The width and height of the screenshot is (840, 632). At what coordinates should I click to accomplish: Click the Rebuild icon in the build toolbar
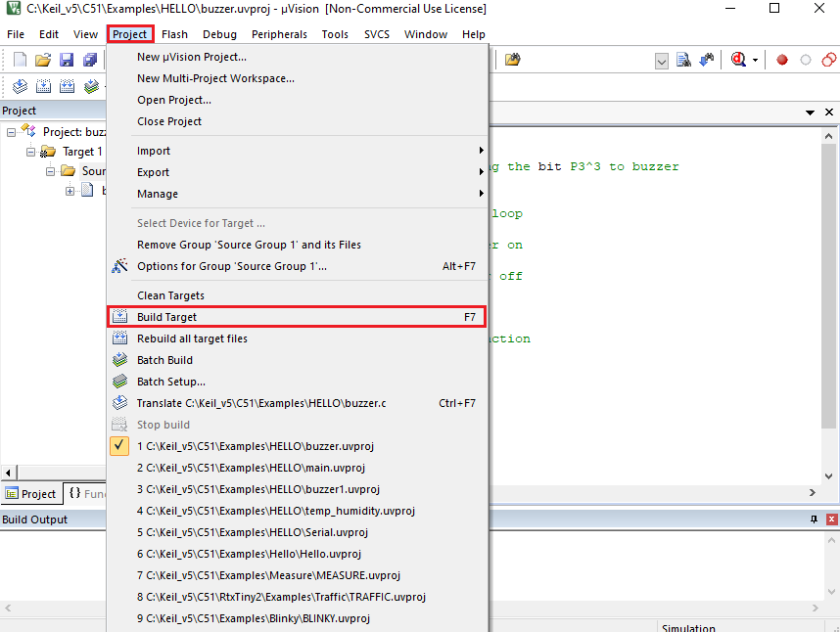coord(67,86)
